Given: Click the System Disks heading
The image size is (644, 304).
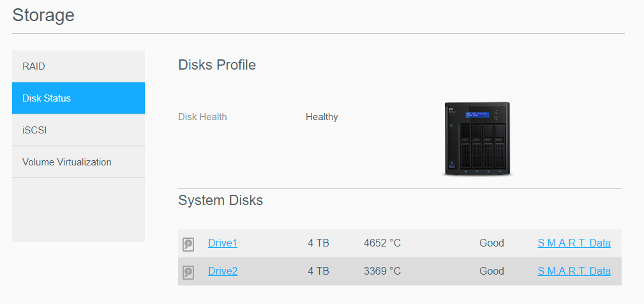Looking at the screenshot, I should pyautogui.click(x=220, y=200).
